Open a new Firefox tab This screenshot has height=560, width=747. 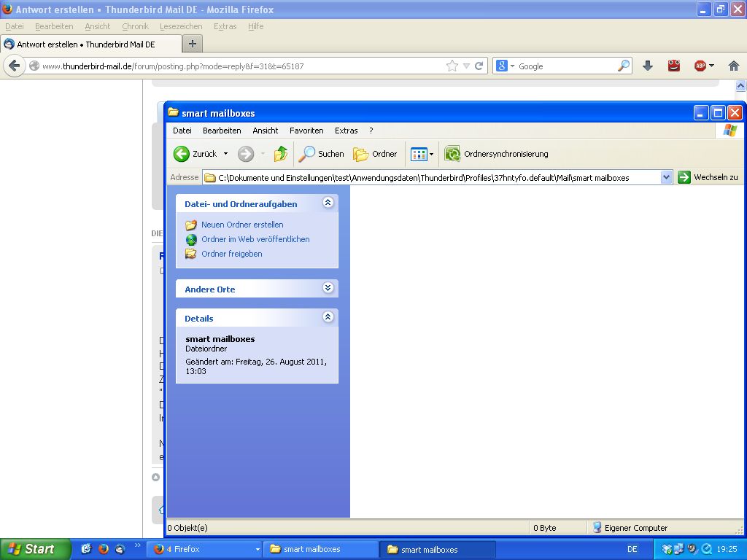coord(193,44)
